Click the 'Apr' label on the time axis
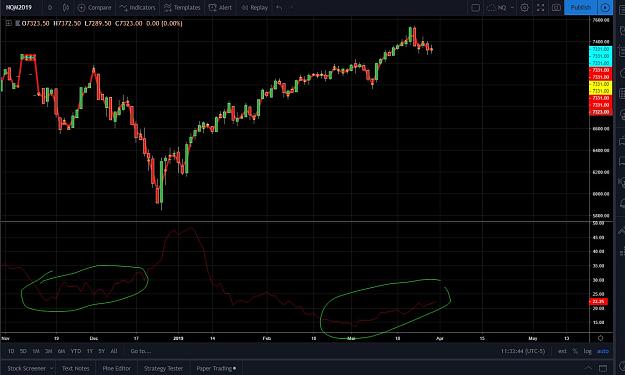Screen dimensions: 625x375 440,338
